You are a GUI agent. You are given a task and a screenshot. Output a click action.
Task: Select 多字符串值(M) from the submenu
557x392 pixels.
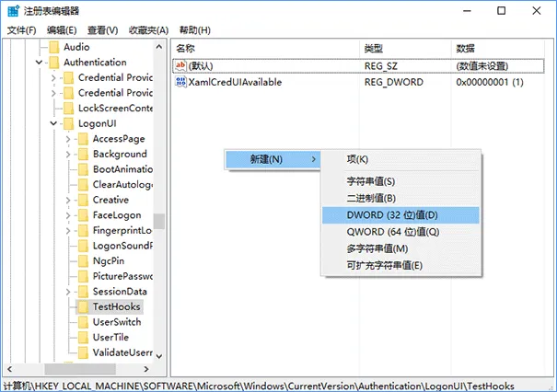[400, 248]
